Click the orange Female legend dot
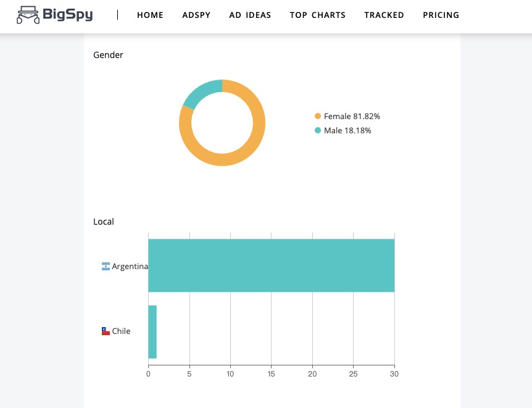Image resolution: width=532 pixels, height=408 pixels. pos(318,116)
